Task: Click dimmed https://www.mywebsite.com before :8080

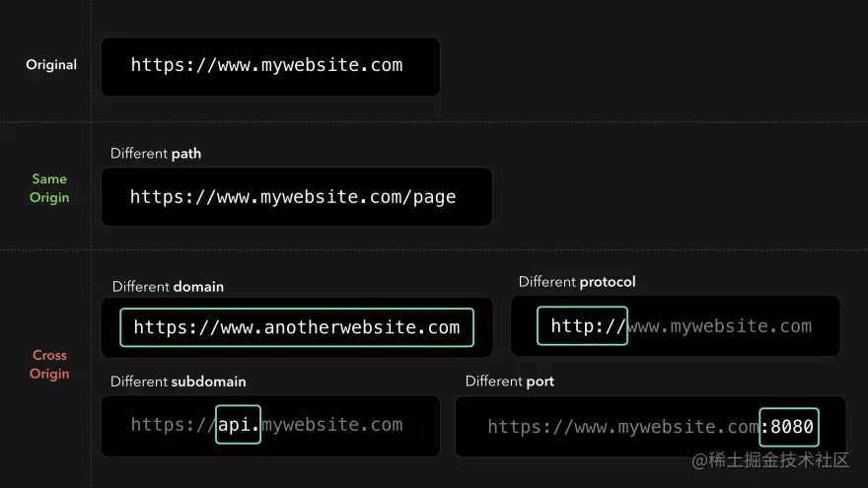Action: 622,427
